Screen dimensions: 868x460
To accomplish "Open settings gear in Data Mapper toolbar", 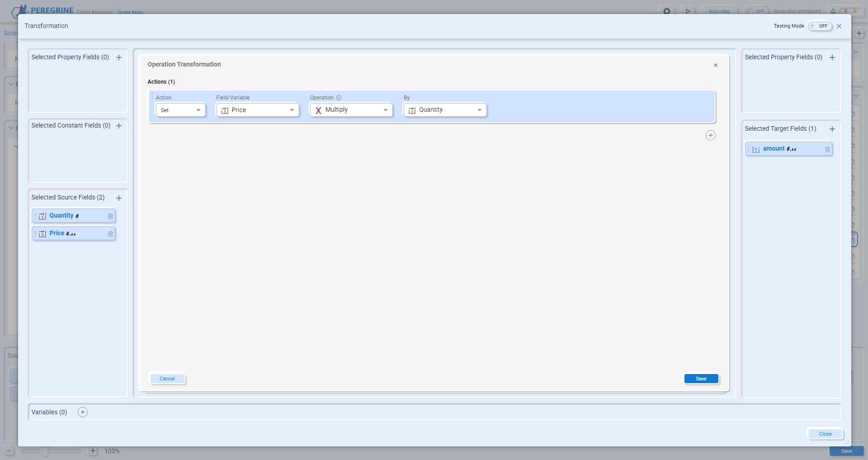I will [667, 11].
